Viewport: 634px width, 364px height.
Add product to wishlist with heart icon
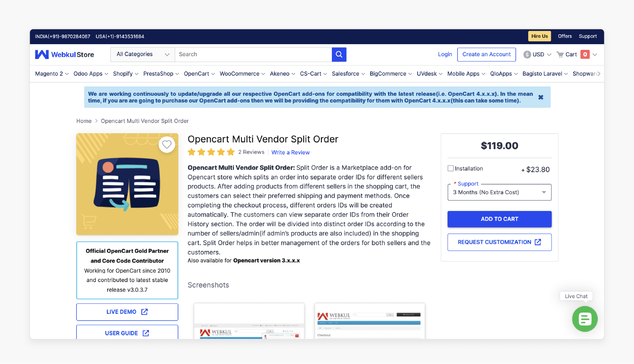pyautogui.click(x=167, y=145)
